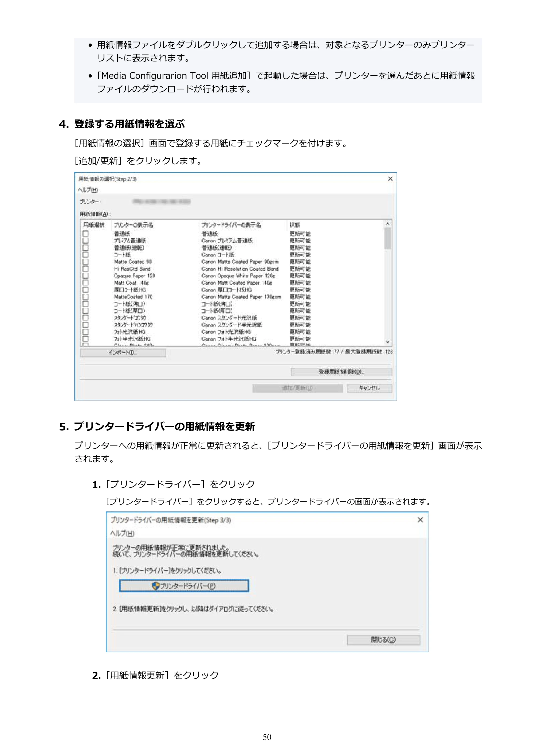This screenshot has height=756, width=534.
Task: Check the プレミアム普通紙 row checkbox
Action: click(85, 241)
